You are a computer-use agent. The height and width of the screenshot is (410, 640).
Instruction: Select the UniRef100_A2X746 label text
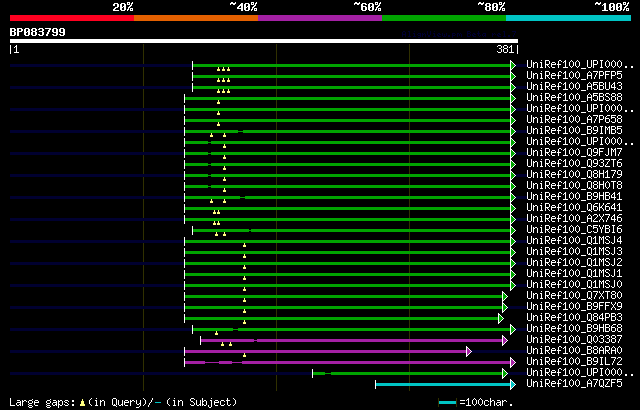pos(574,219)
